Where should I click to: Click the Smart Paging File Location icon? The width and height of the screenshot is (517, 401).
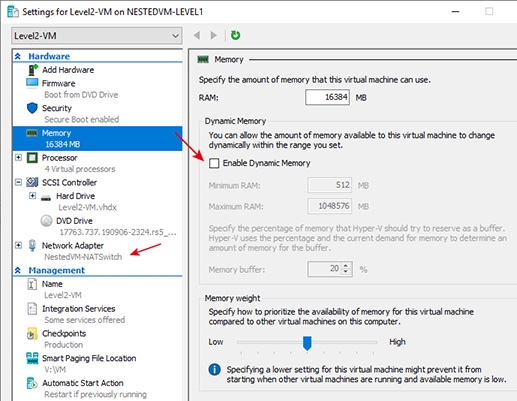(32, 358)
